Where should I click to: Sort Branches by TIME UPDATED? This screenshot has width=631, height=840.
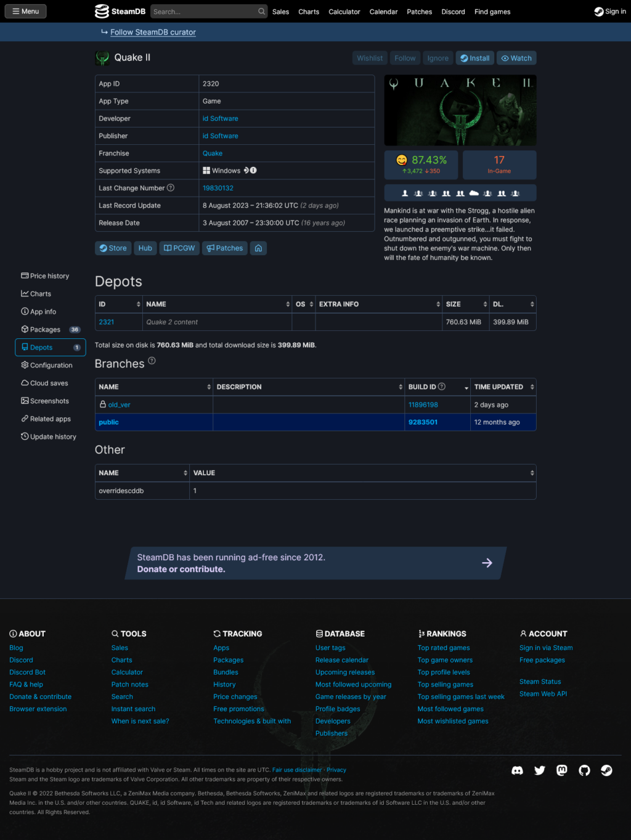click(503, 387)
